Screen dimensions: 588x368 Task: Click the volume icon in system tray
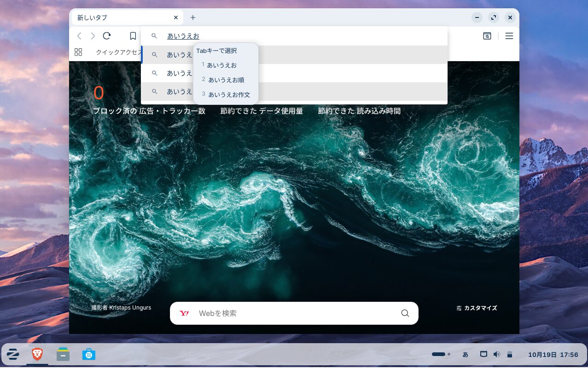click(x=496, y=354)
